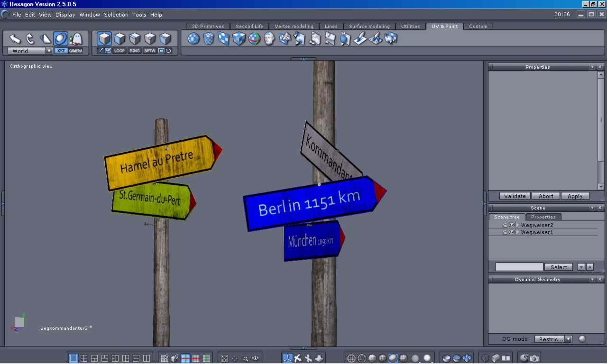Collapse the Properties panel arrow
Image resolution: width=607 pixels, height=364 pixels.
pyautogui.click(x=592, y=67)
